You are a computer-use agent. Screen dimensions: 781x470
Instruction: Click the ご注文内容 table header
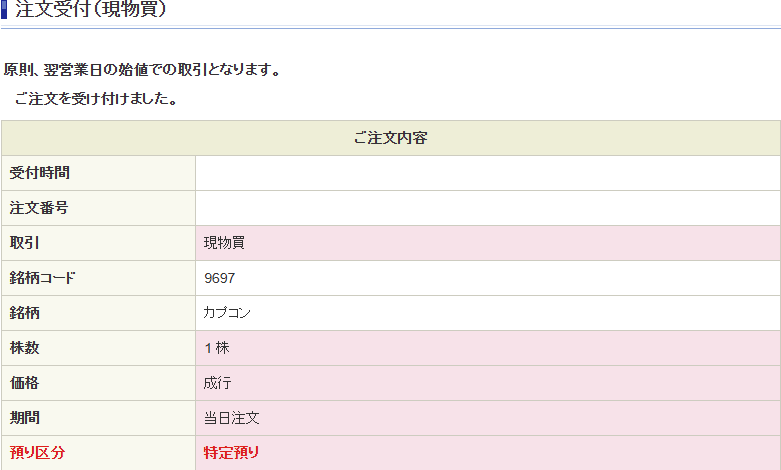coord(390,138)
